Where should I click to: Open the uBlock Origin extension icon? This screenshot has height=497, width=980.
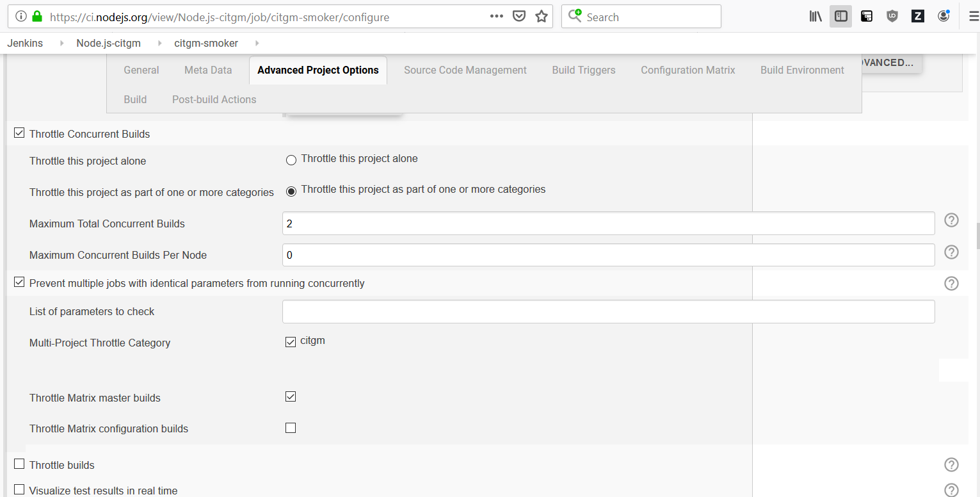(892, 16)
